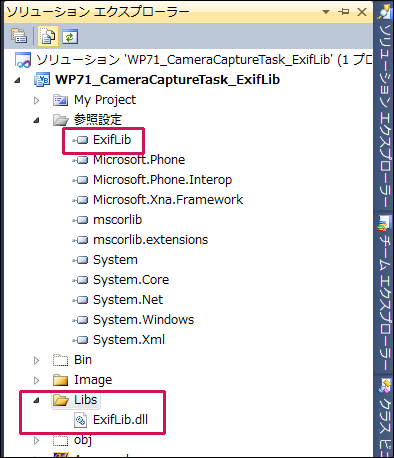Select the System reference
The image size is (394, 458).
(x=115, y=260)
